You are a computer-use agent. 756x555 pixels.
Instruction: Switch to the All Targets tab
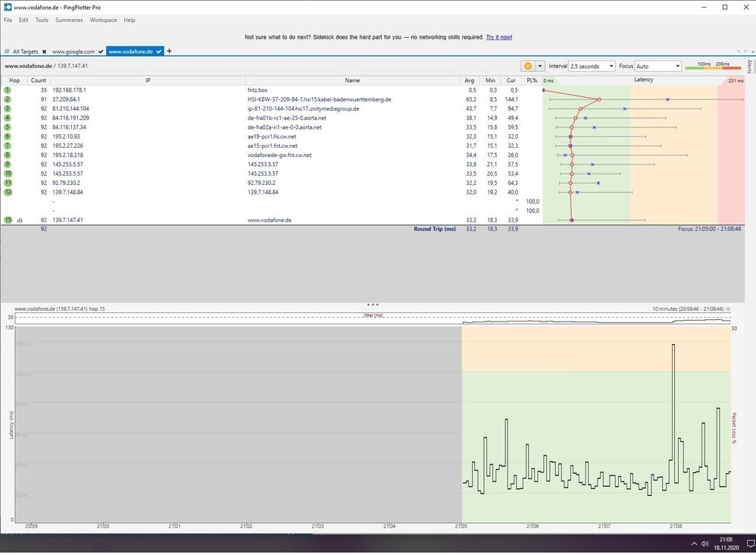coord(26,52)
